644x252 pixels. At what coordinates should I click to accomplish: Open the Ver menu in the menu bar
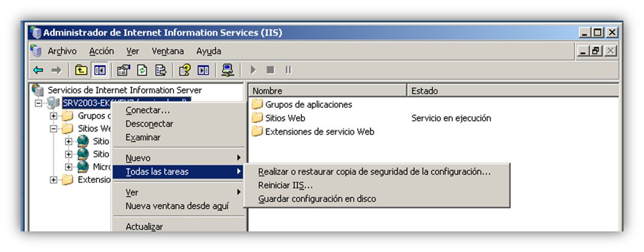tap(133, 51)
